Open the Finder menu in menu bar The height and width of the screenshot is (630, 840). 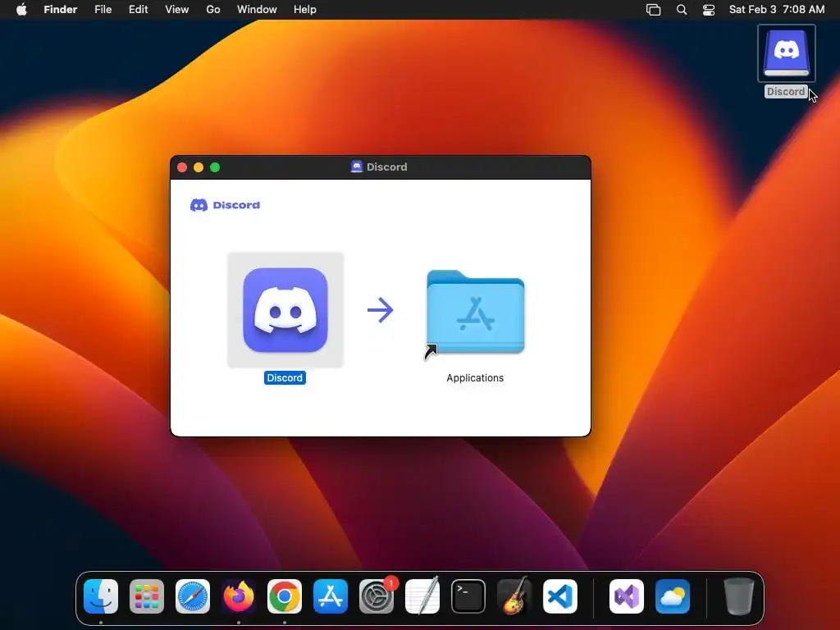(61, 10)
